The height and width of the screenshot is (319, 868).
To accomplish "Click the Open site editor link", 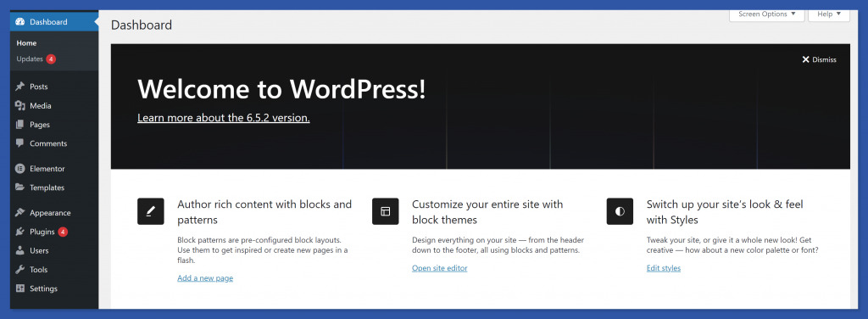I will point(440,268).
